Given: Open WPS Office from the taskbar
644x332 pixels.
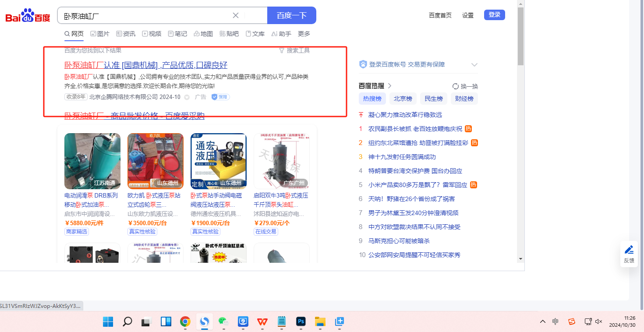Looking at the screenshot, I should pos(262,322).
